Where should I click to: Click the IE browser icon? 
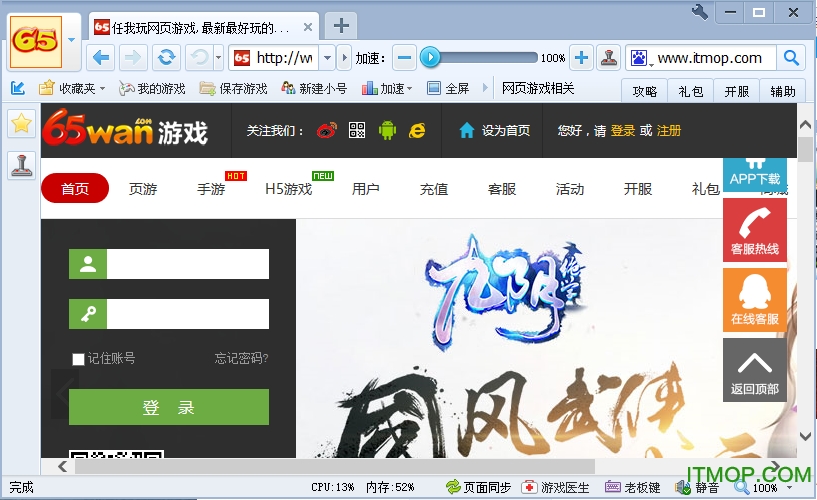coord(417,130)
